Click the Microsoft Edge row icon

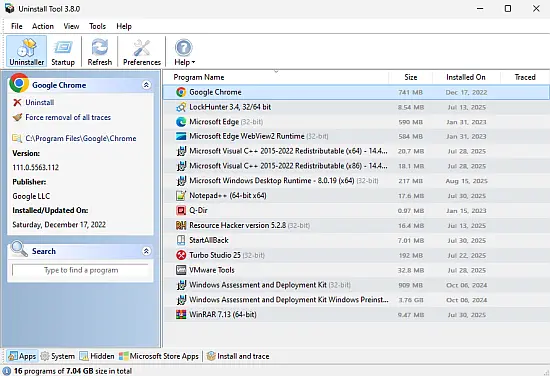pos(181,122)
